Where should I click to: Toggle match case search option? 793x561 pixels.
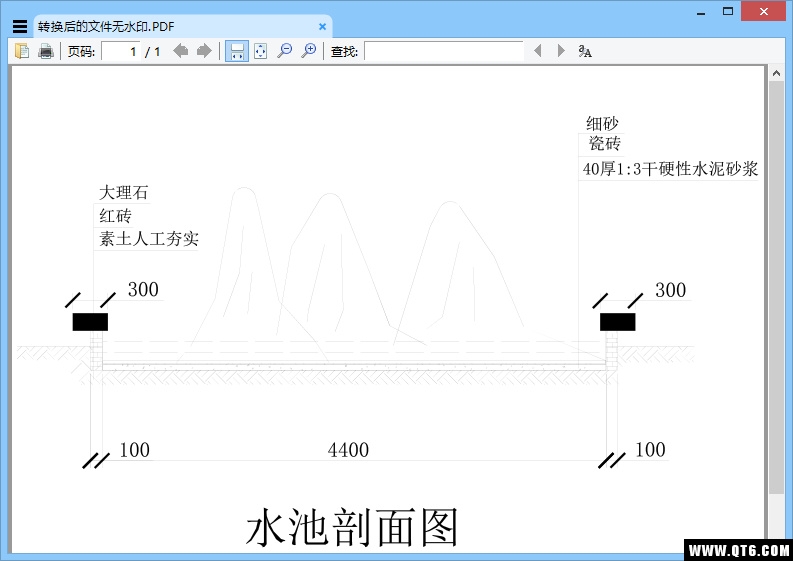tap(585, 51)
